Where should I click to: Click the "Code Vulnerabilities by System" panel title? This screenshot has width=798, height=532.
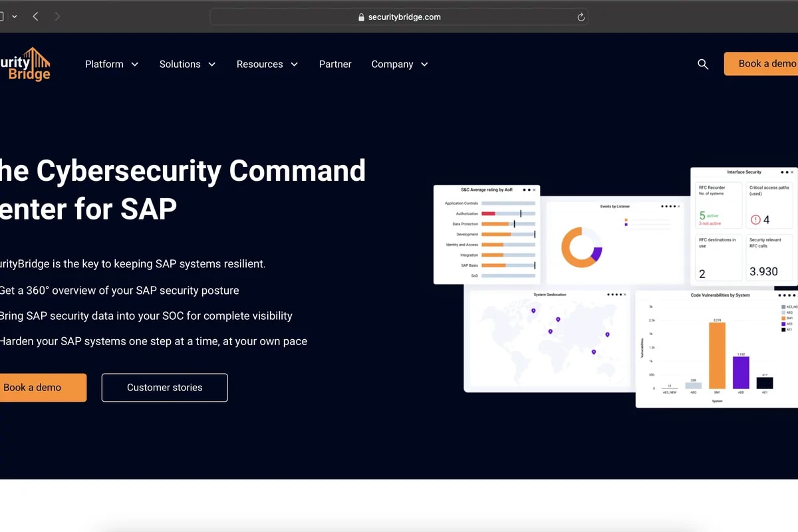point(720,295)
